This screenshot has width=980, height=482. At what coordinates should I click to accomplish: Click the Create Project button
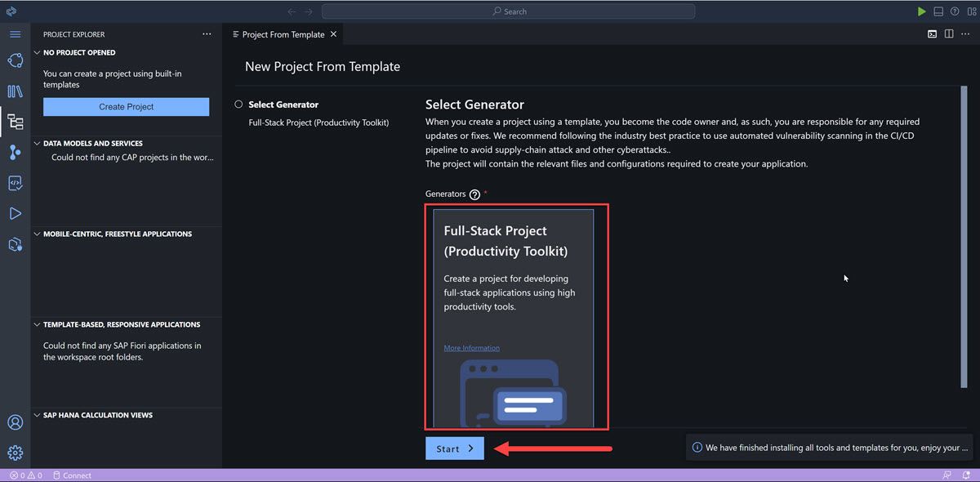[x=127, y=107]
